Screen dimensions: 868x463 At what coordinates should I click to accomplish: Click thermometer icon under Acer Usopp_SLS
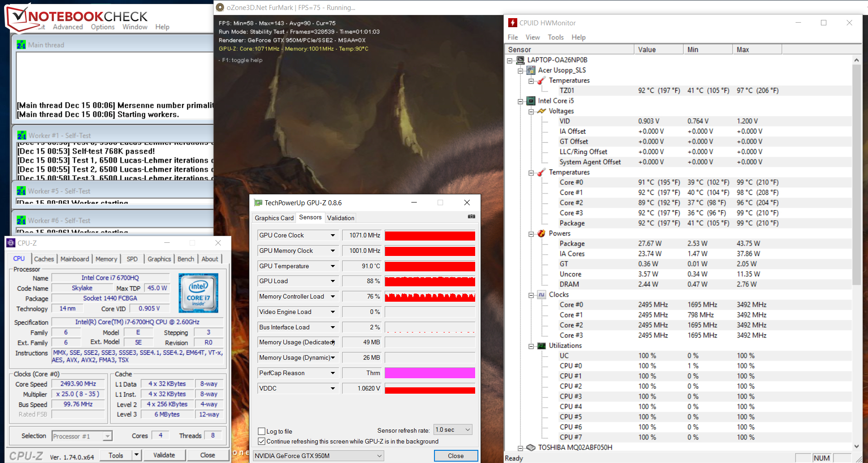coord(541,81)
